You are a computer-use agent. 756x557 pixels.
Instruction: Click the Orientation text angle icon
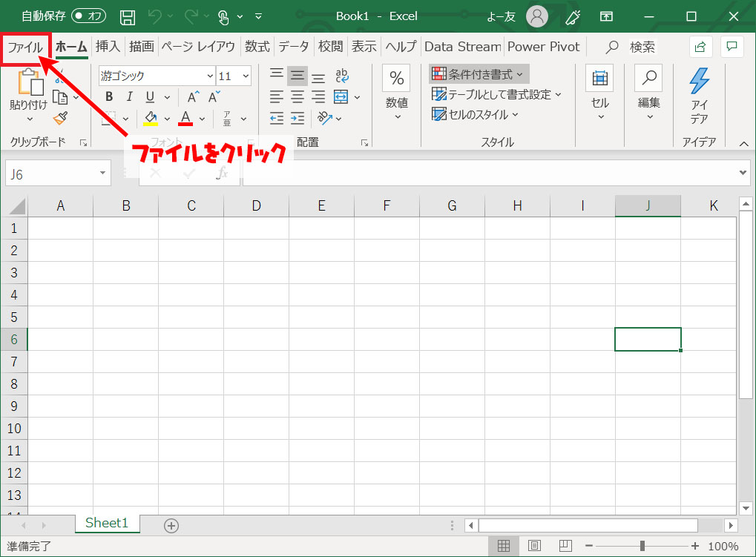point(324,118)
